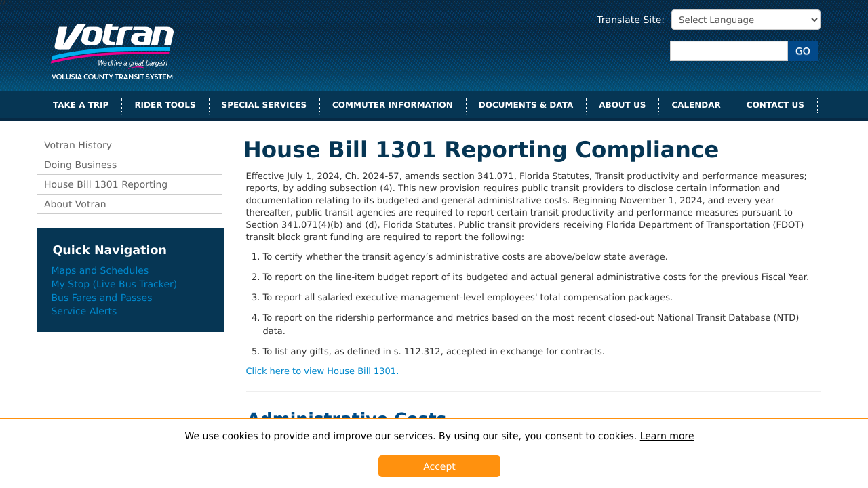
Task: Click the GO search button
Action: click(802, 50)
